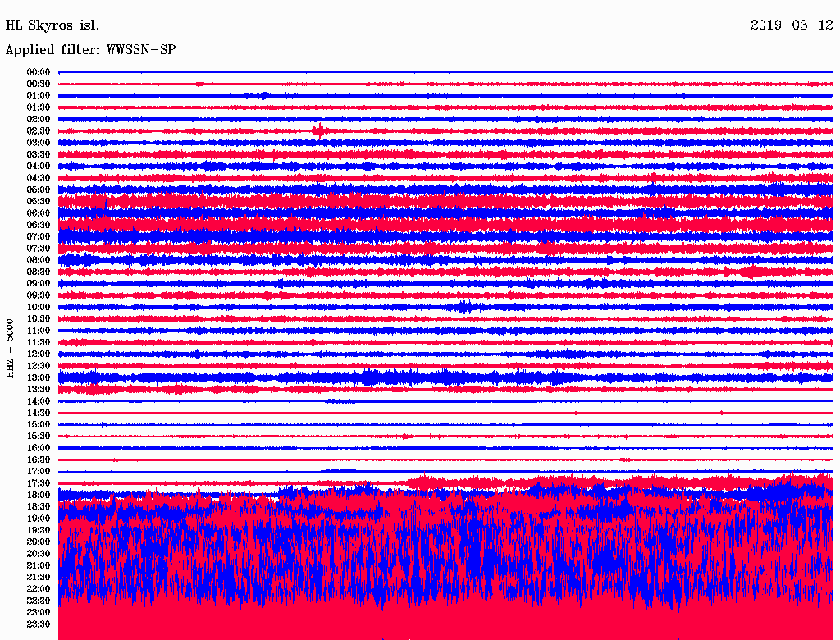Click the '09:30' time label
This screenshot has height=640, width=840.
click(x=39, y=295)
